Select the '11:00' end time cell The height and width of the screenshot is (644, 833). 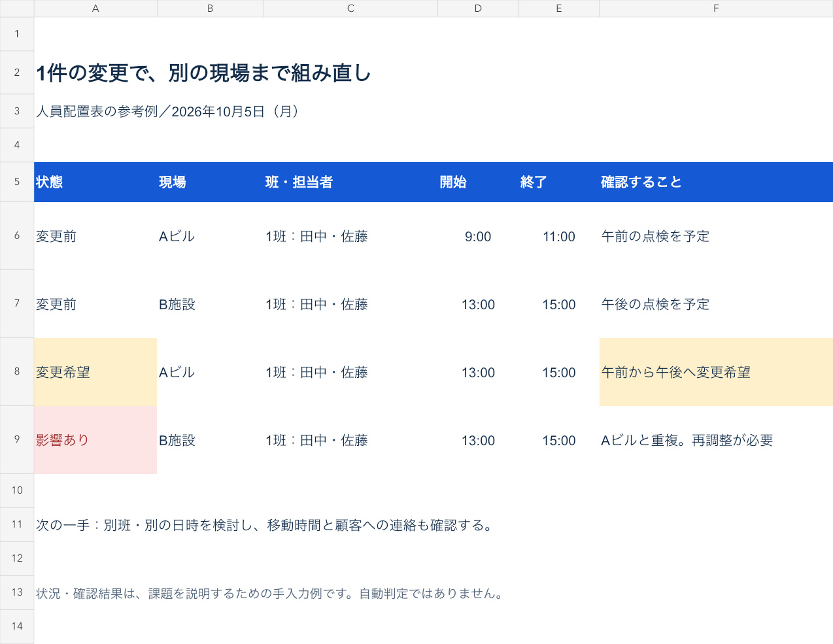click(x=559, y=236)
